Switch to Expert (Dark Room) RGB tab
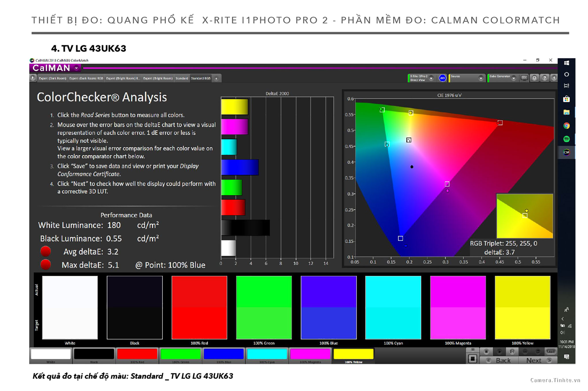588x391 pixels. point(86,78)
